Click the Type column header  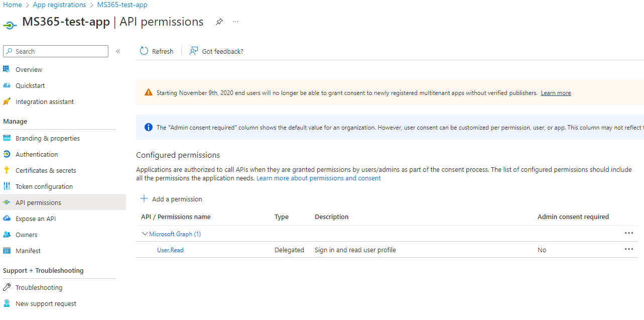[x=282, y=217]
